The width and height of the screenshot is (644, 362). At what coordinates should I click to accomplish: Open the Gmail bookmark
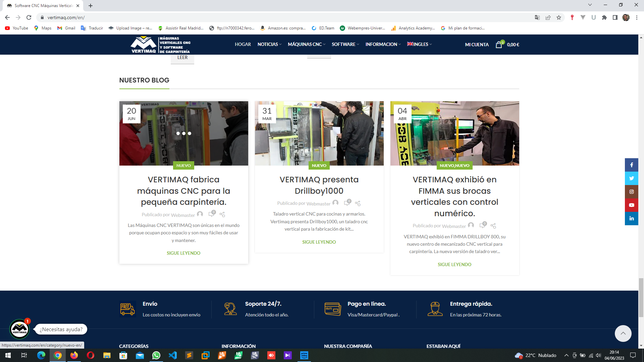click(66, 28)
